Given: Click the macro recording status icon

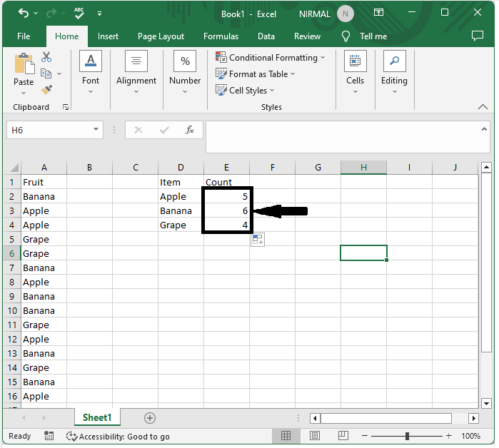Looking at the screenshot, I should (49, 436).
